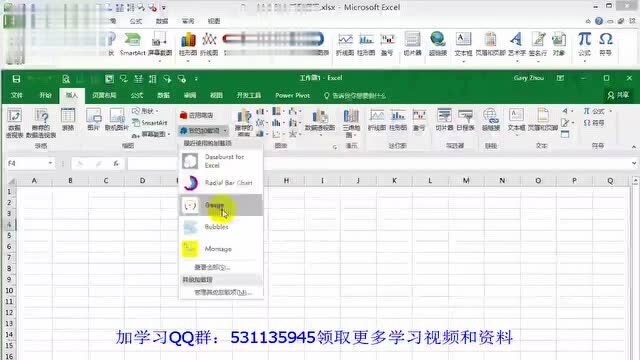Switch to the Power Pivot tab
The height and width of the screenshot is (360, 640).
click(292, 95)
